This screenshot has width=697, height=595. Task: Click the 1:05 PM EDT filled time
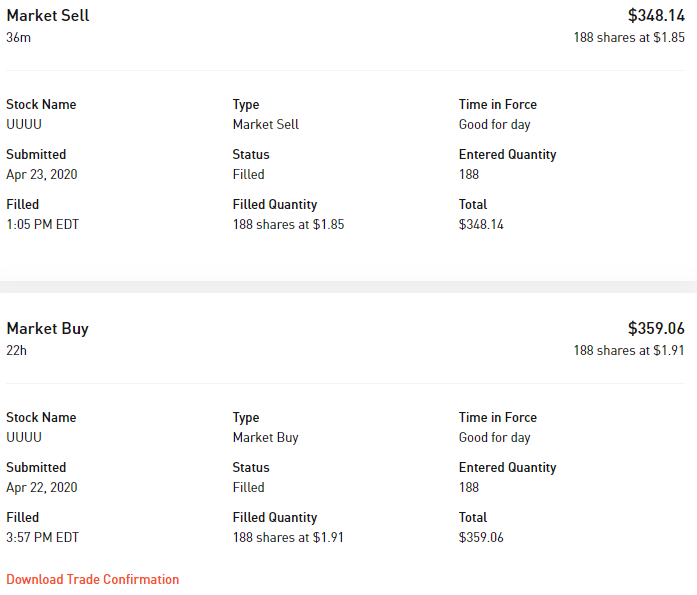43,225
